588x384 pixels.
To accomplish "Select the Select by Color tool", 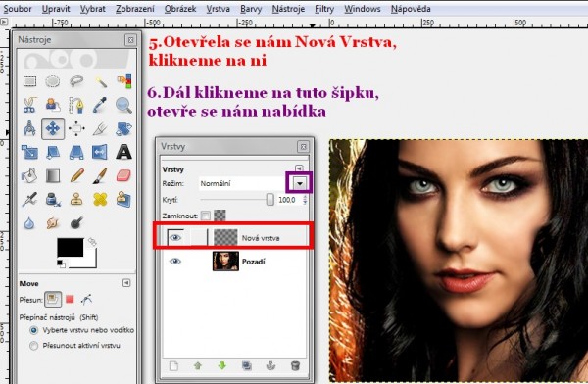I will click(x=123, y=81).
